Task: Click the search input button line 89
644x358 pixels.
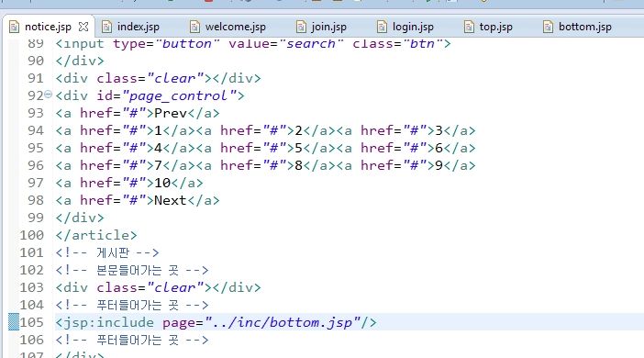Action: point(253,43)
